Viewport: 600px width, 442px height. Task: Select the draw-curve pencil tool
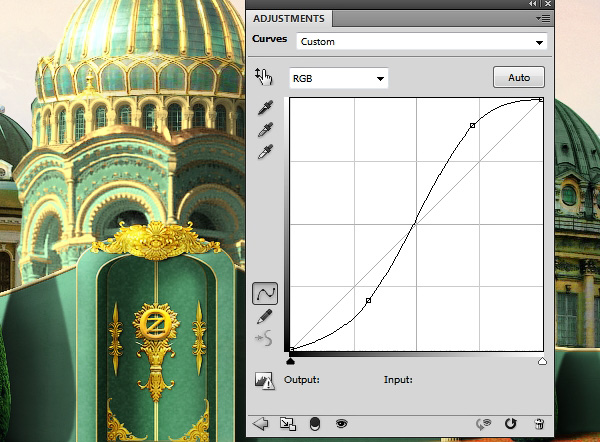click(265, 316)
